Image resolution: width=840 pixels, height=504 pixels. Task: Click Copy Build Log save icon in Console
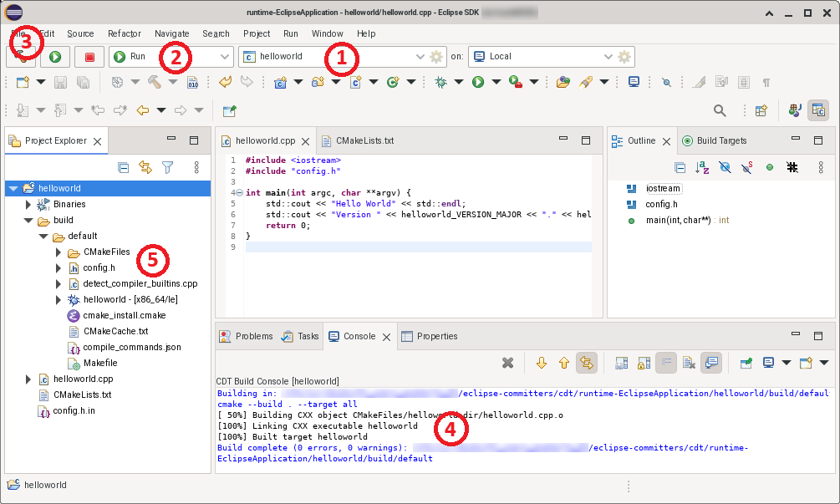[621, 363]
